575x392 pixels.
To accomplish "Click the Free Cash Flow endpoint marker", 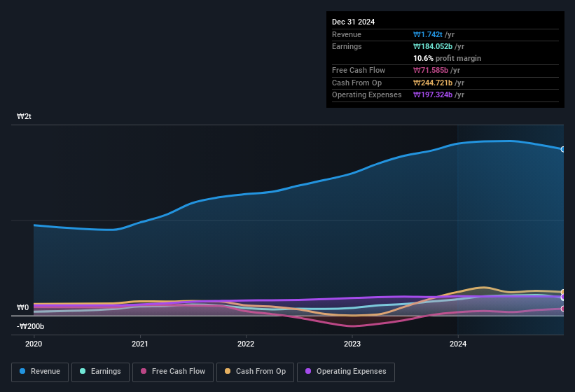I will tap(563, 309).
